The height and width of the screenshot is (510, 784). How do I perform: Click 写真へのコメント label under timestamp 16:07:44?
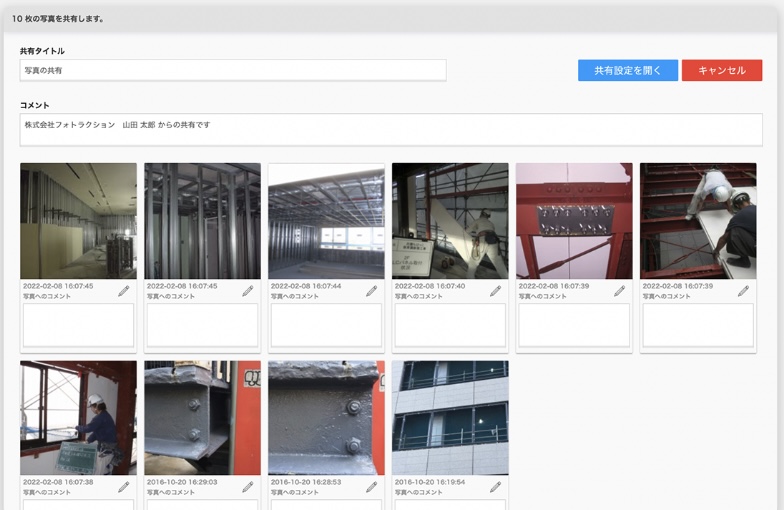(x=294, y=296)
